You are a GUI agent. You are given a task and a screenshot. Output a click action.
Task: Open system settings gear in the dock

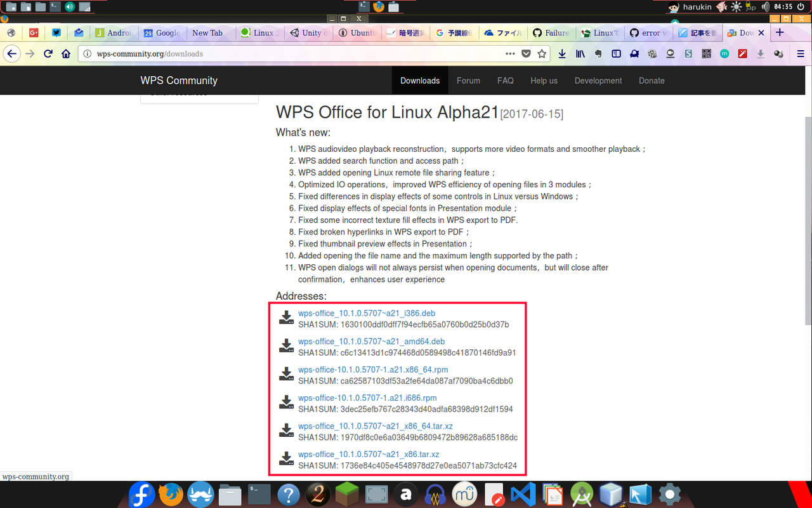pos(670,494)
